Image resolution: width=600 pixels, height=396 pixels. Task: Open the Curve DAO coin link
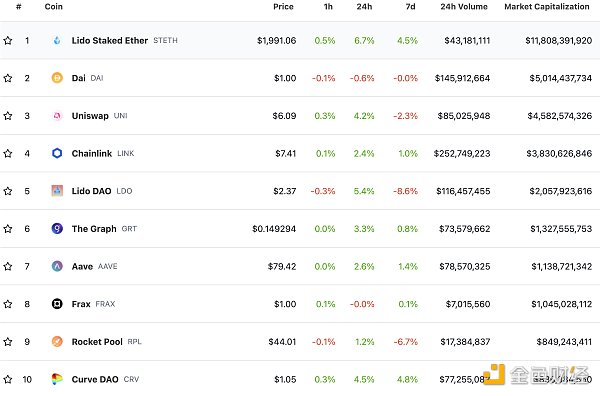tap(95, 379)
